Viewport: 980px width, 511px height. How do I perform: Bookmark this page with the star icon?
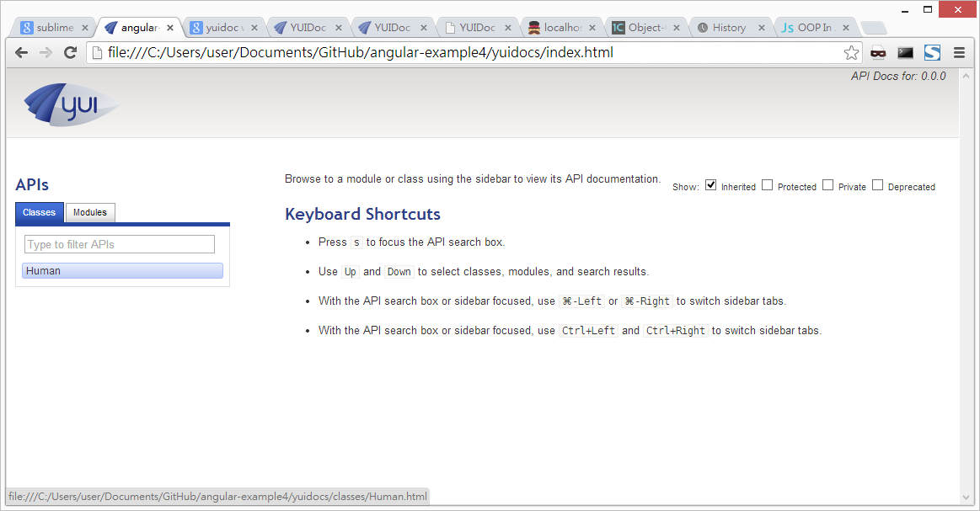click(x=851, y=53)
